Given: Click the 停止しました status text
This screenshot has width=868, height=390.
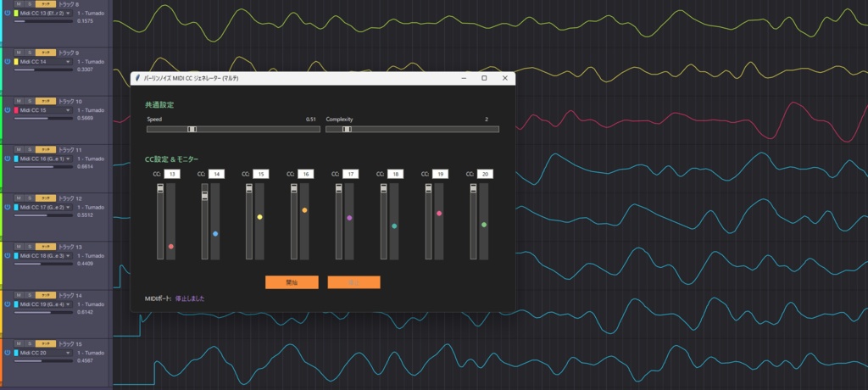Looking at the screenshot, I should (x=190, y=298).
